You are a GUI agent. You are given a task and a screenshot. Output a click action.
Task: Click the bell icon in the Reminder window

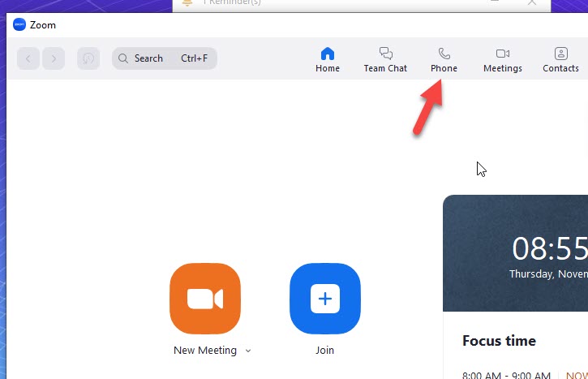(x=187, y=3)
